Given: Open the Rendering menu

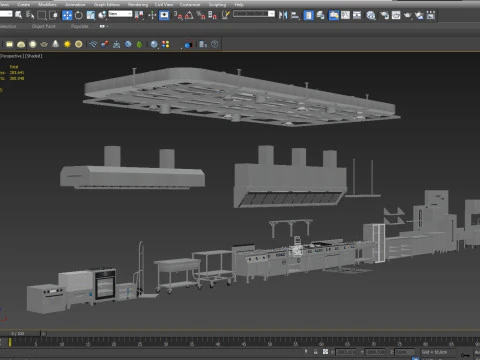Looking at the screenshot, I should pos(138,5).
